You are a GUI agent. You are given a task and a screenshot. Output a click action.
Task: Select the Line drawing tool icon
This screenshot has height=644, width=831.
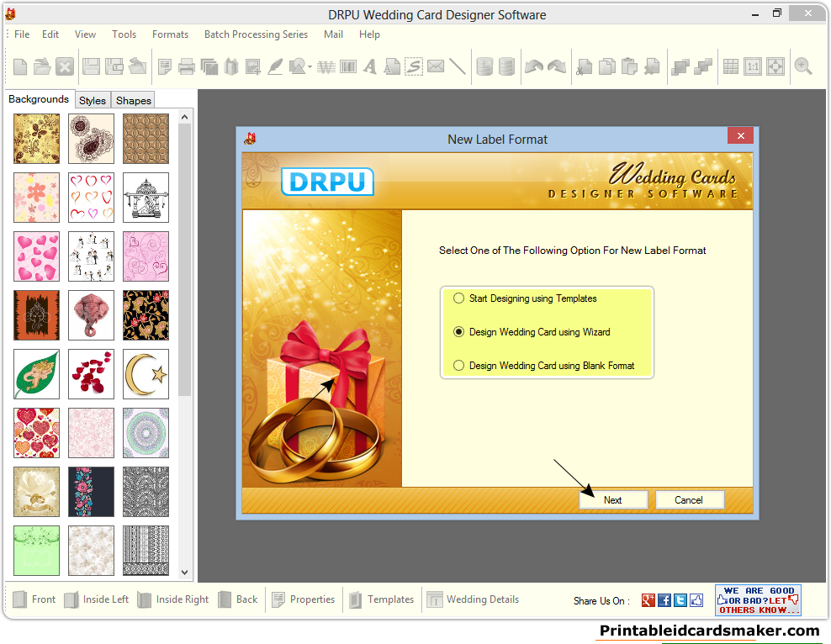coord(458,66)
